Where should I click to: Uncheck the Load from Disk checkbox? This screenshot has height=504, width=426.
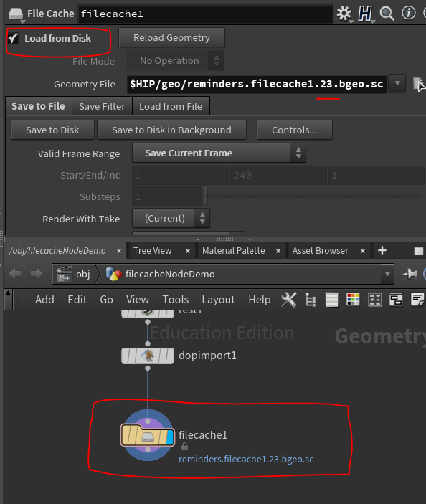pyautogui.click(x=13, y=39)
